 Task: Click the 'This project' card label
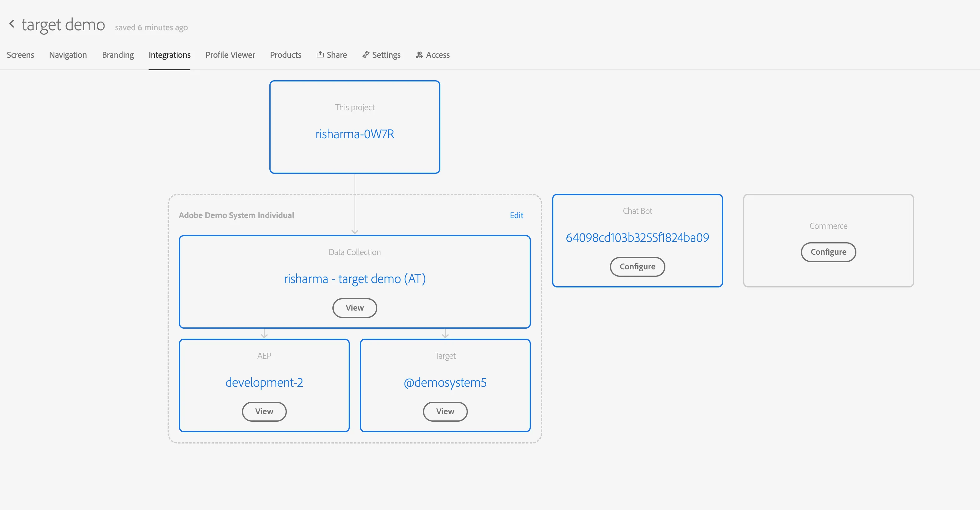point(355,107)
